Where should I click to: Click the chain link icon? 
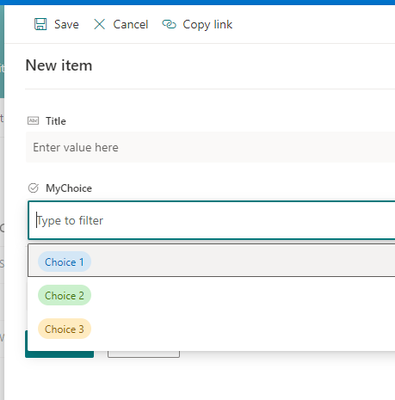[169, 24]
